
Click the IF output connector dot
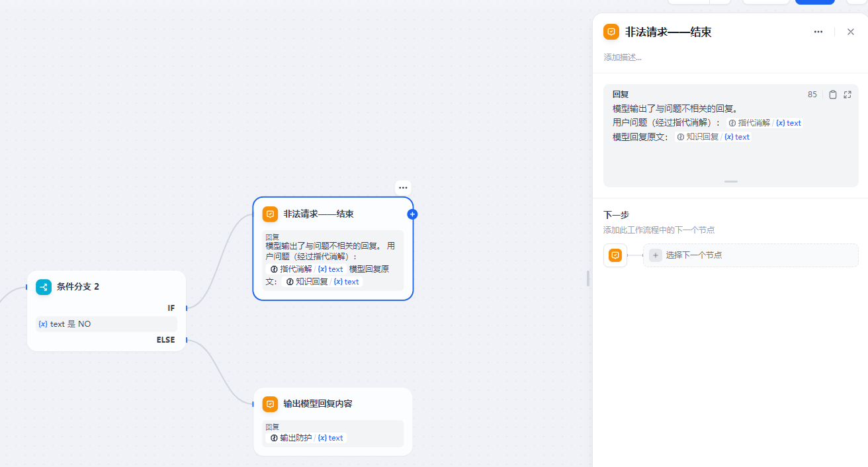pyautogui.click(x=187, y=308)
